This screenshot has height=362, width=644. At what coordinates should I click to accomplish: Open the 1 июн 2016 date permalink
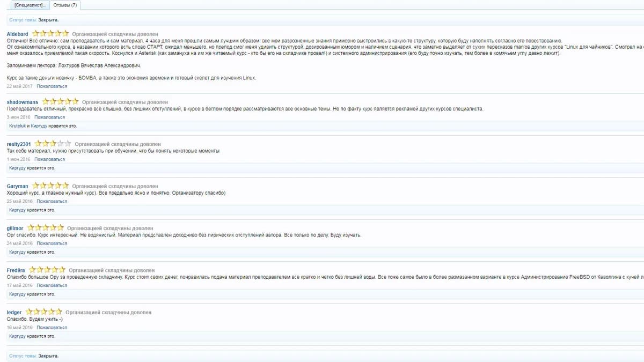(x=19, y=159)
